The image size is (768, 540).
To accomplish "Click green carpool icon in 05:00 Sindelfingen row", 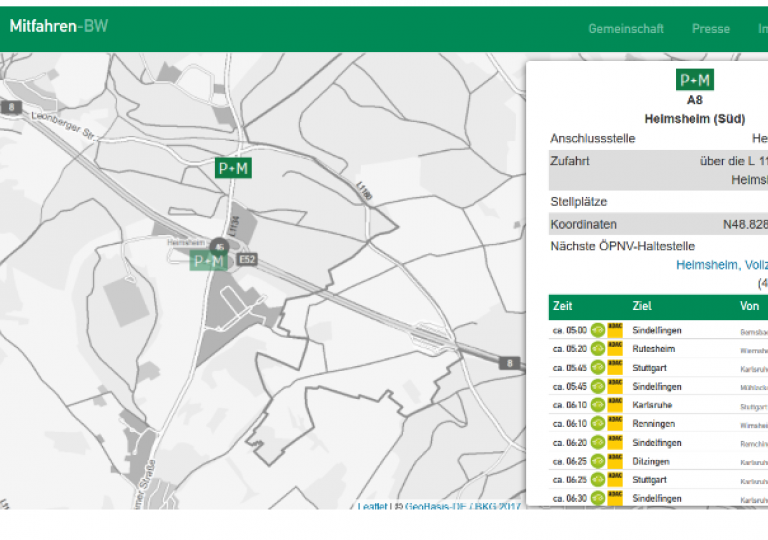I will coord(597,330).
